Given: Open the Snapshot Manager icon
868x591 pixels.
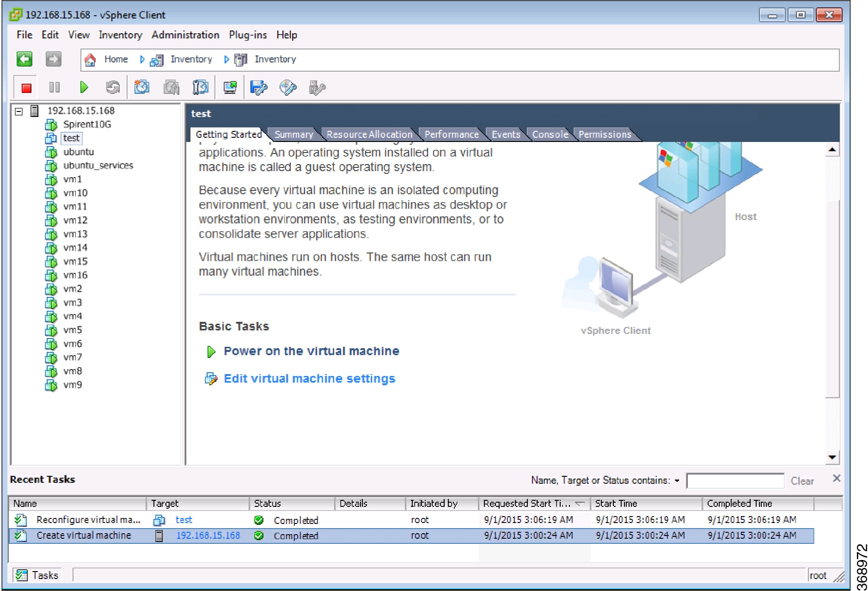Looking at the screenshot, I should coord(201,87).
